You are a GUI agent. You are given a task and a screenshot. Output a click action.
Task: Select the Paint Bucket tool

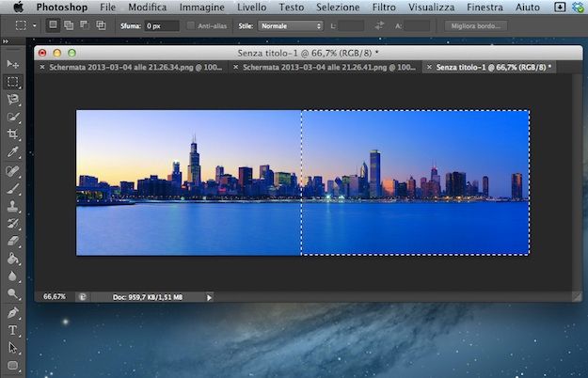click(13, 260)
